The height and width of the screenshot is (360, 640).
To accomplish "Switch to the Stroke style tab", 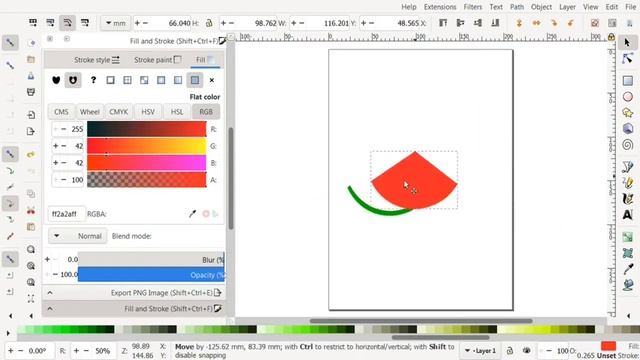I will pyautogui.click(x=97, y=60).
